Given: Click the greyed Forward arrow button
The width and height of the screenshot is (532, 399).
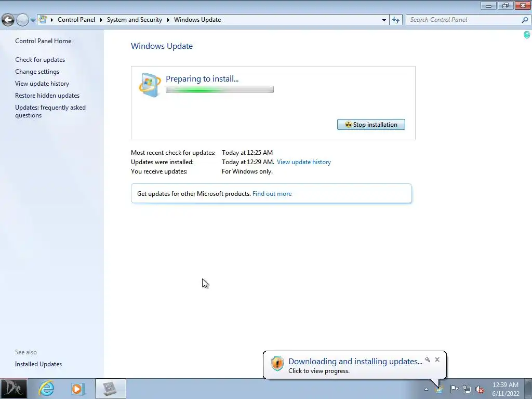Looking at the screenshot, I should [22, 20].
